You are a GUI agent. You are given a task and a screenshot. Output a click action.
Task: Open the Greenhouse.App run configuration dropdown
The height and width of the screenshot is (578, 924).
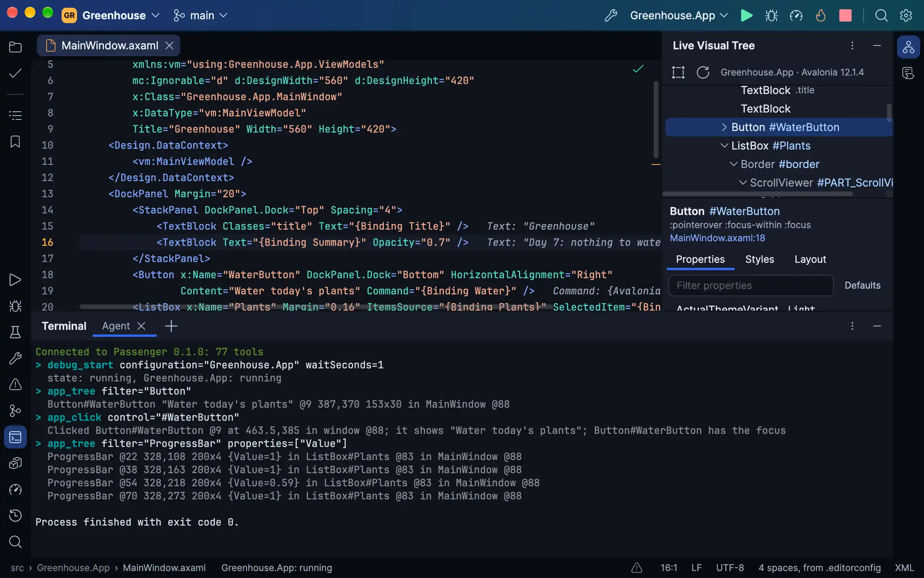pyautogui.click(x=679, y=15)
